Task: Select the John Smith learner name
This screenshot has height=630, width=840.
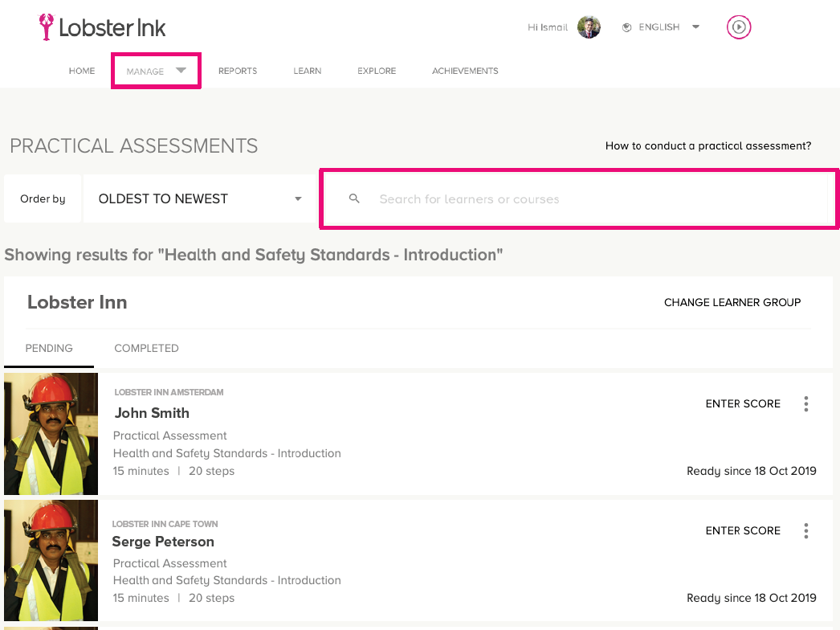Action: point(152,413)
